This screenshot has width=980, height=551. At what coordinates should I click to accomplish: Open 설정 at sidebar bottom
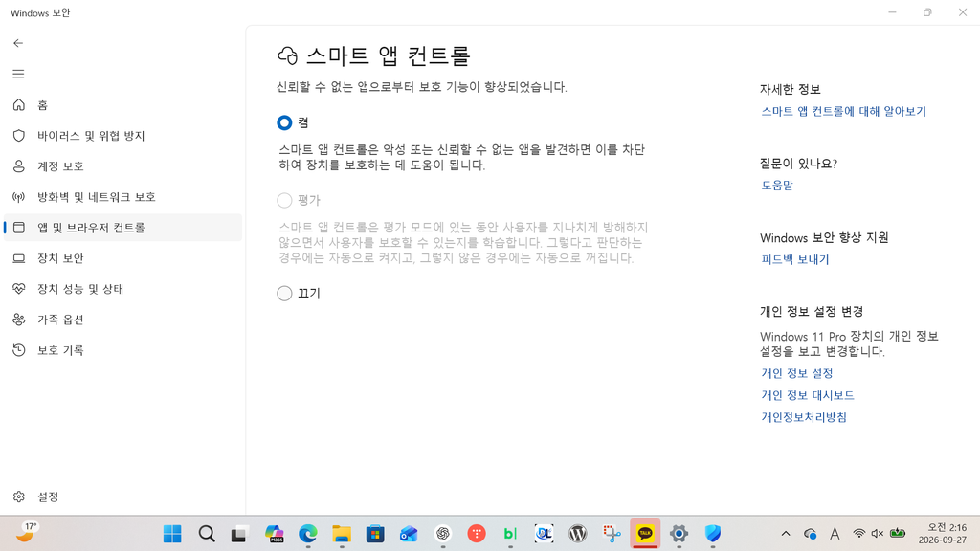click(122, 496)
